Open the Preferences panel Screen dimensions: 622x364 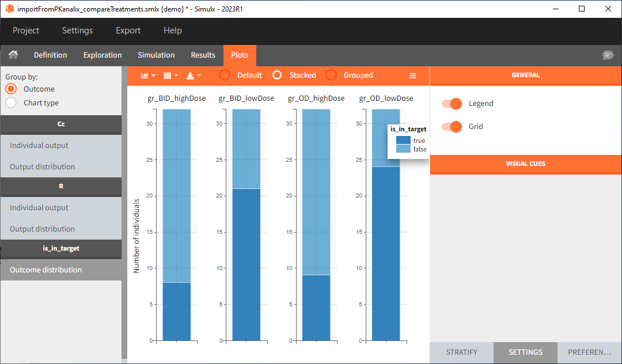589,352
